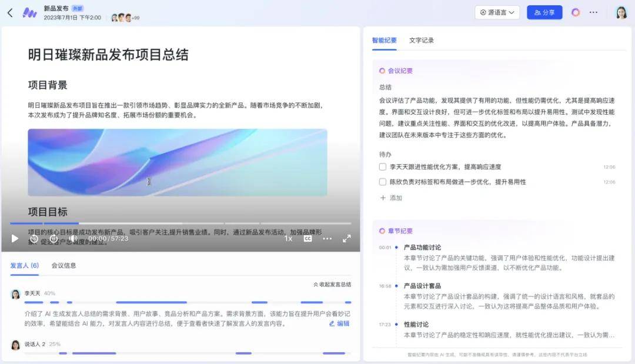635x364 pixels.
Task: Check the 陈欣负责对标签和布局 to-do
Action: 382,182
